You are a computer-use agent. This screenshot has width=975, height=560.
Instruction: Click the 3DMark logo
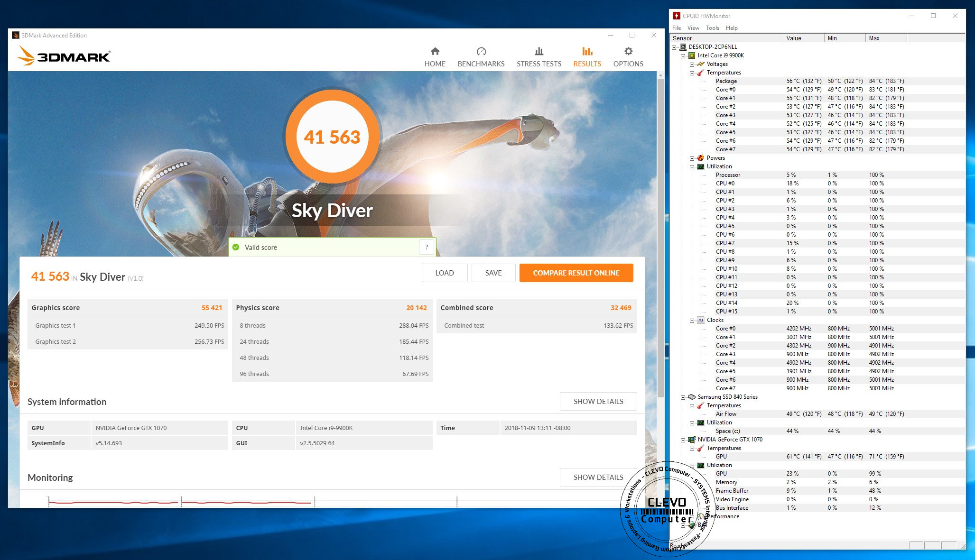64,56
